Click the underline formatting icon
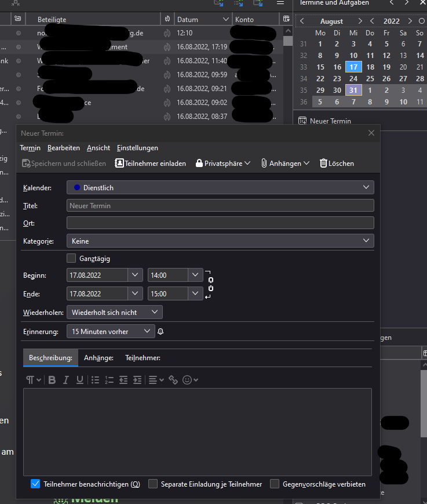427x504 pixels. click(80, 380)
